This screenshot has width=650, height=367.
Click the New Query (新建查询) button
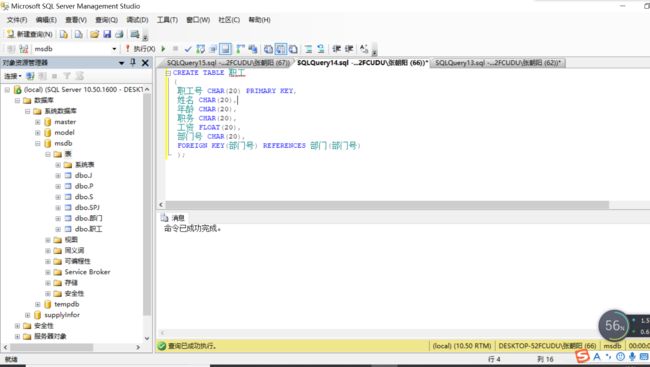tap(30, 34)
